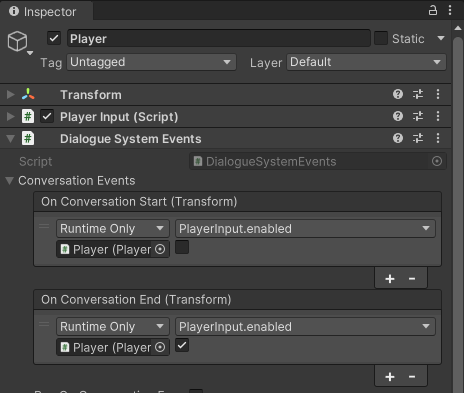Collapse the Conversation Events section
Screen dimensions: 464x393
pos(10,181)
